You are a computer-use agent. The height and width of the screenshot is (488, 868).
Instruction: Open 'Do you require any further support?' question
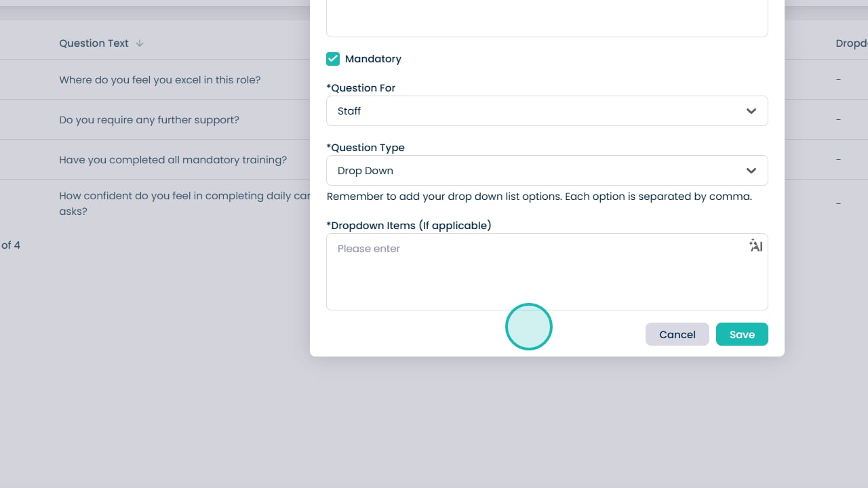point(149,120)
